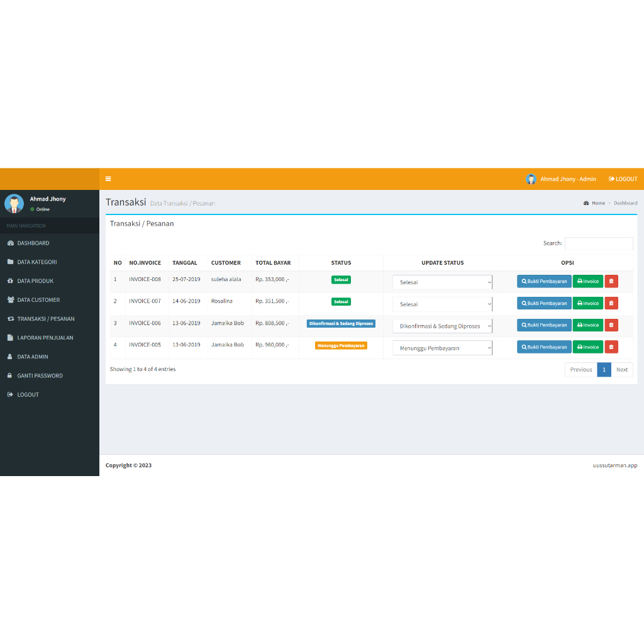This screenshot has height=644, width=644.
Task: Click the trash icon in the INVOICE-006 row
Action: pos(611,325)
